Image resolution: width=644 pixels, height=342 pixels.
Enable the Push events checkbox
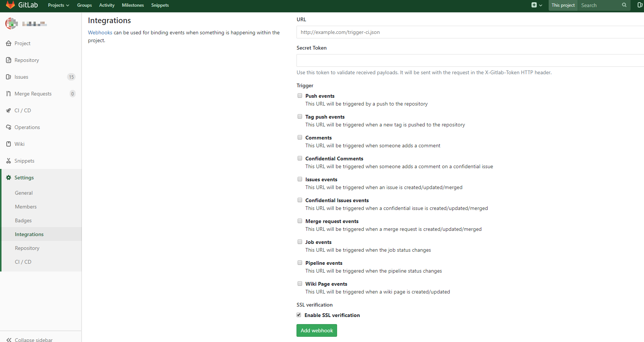coord(300,96)
